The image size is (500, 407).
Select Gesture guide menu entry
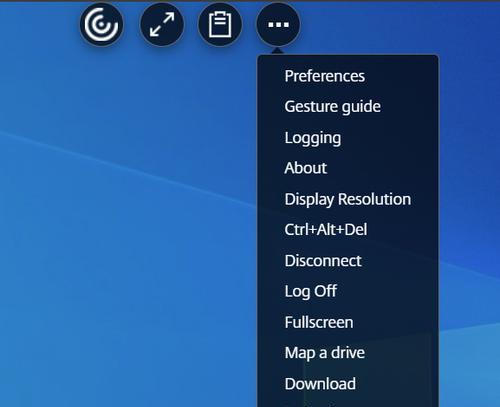tap(333, 107)
